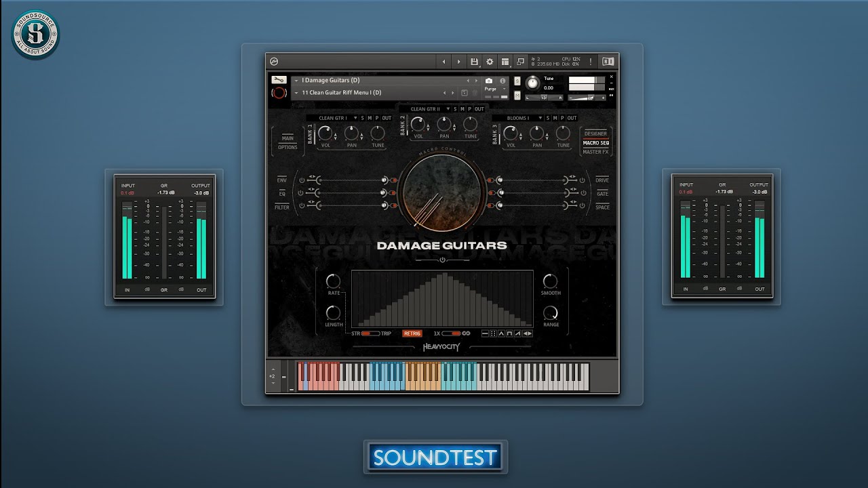The image size is (868, 488).
Task: Step Bank 1 VOL arrows
Action: pyautogui.click(x=335, y=137)
